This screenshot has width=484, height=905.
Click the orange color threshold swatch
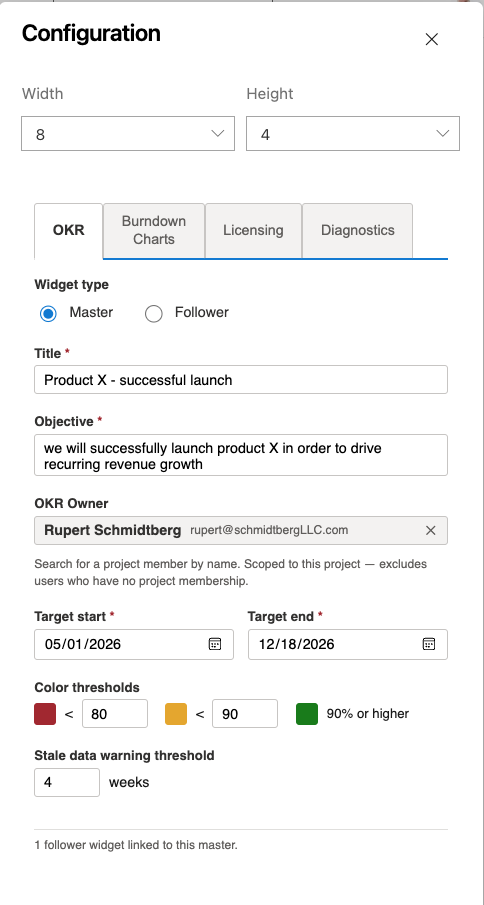pyautogui.click(x=176, y=714)
